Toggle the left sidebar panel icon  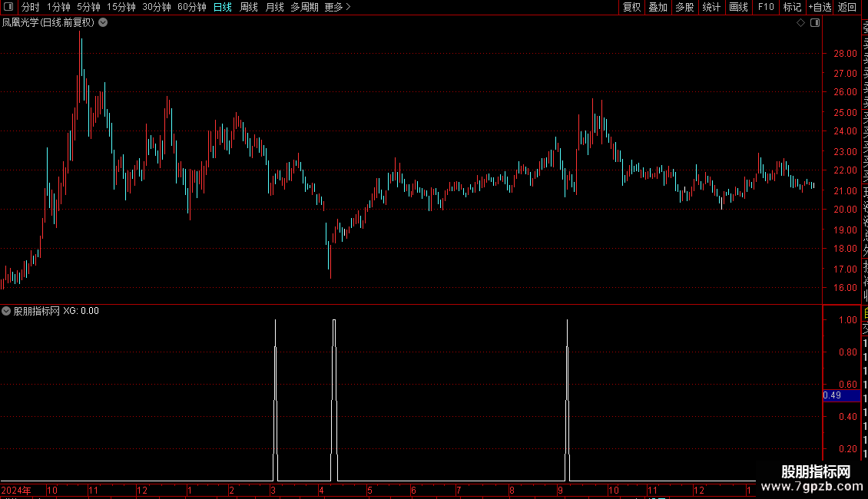8,7
